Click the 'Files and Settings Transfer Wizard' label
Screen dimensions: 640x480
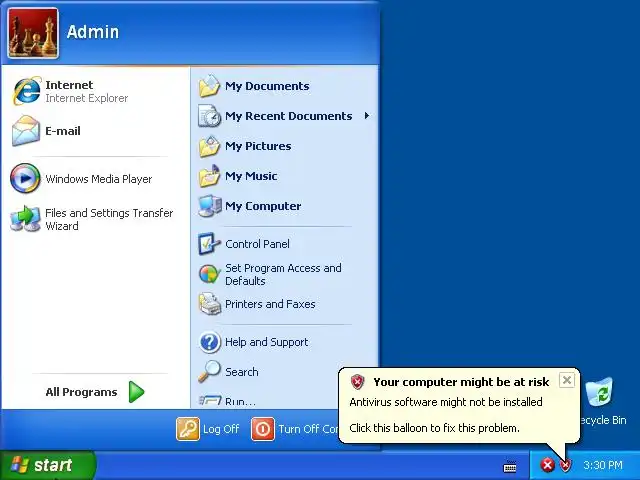pos(109,219)
